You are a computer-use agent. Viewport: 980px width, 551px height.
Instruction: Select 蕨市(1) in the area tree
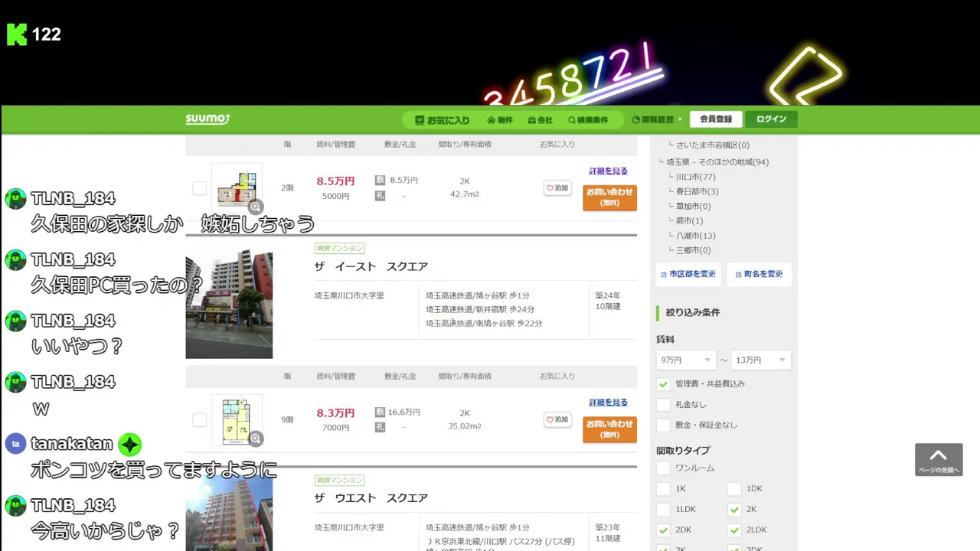click(689, 220)
